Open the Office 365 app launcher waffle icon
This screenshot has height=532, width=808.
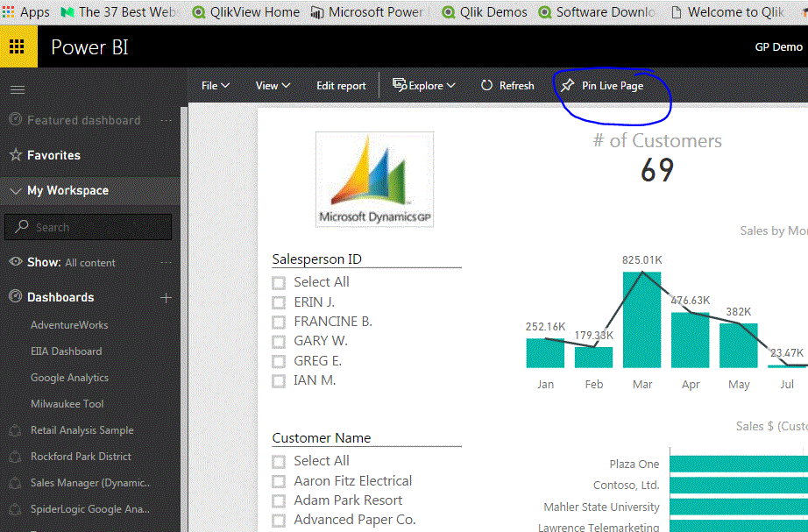[17, 46]
